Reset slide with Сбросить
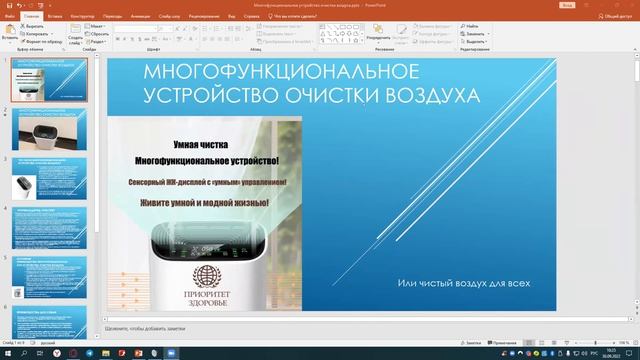The image size is (640, 360). click(x=97, y=34)
